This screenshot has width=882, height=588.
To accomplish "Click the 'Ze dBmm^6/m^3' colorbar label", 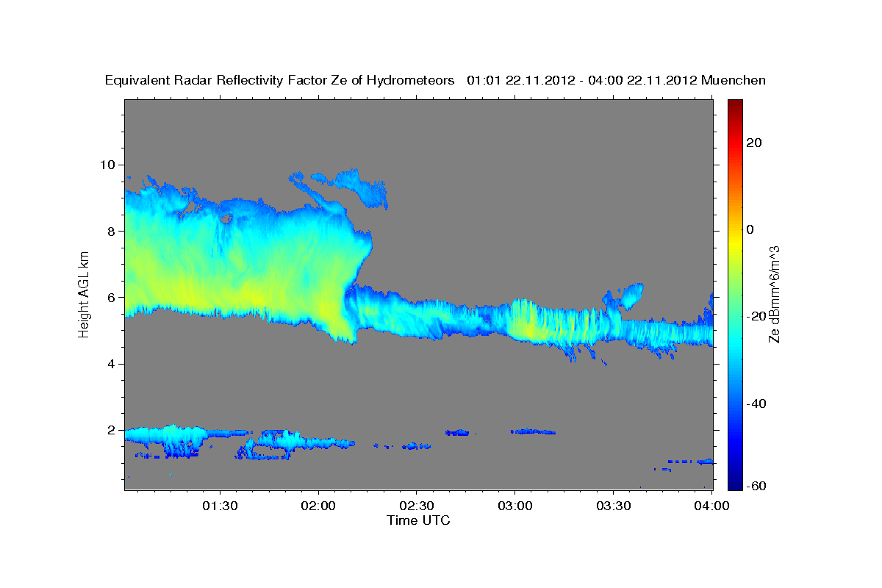I will (x=774, y=294).
